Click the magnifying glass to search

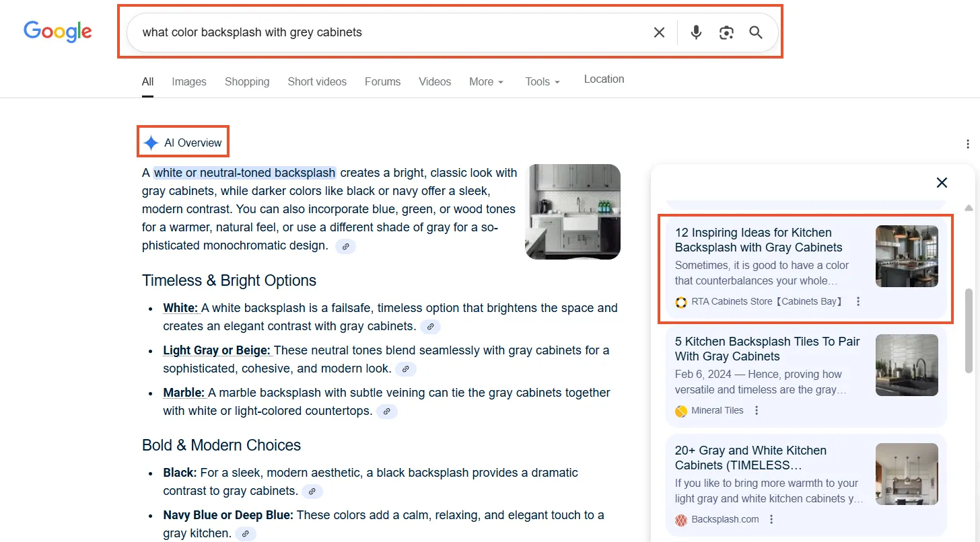coord(755,32)
